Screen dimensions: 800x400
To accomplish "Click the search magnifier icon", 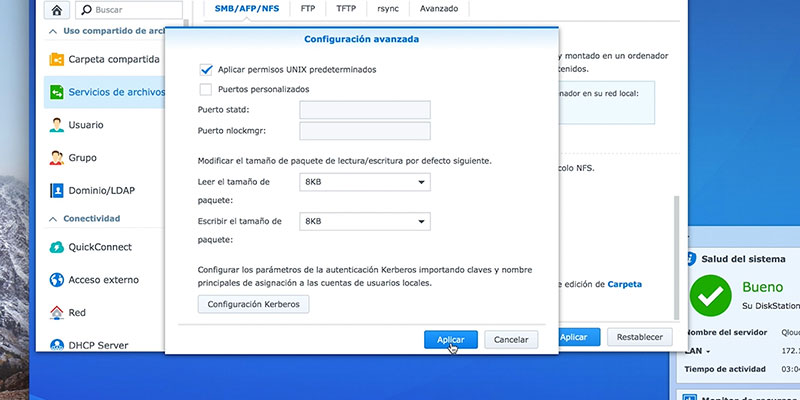I will 87,10.
